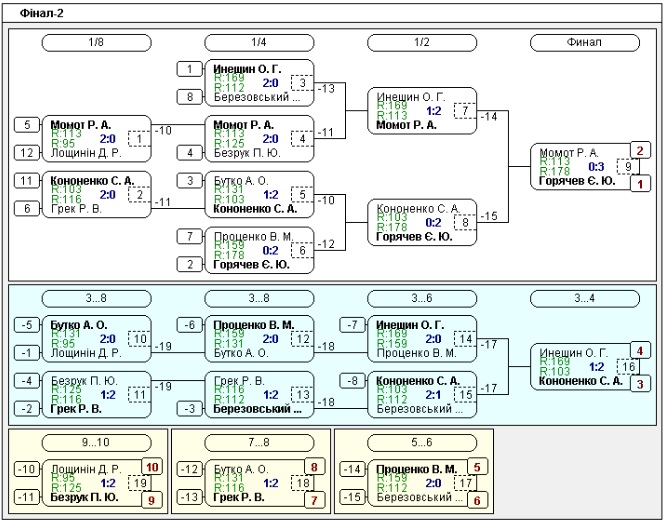This screenshot has width=664, height=521.
Task: Click Лощинін Д. Р. in the 1/8 match
Action: pos(86,153)
